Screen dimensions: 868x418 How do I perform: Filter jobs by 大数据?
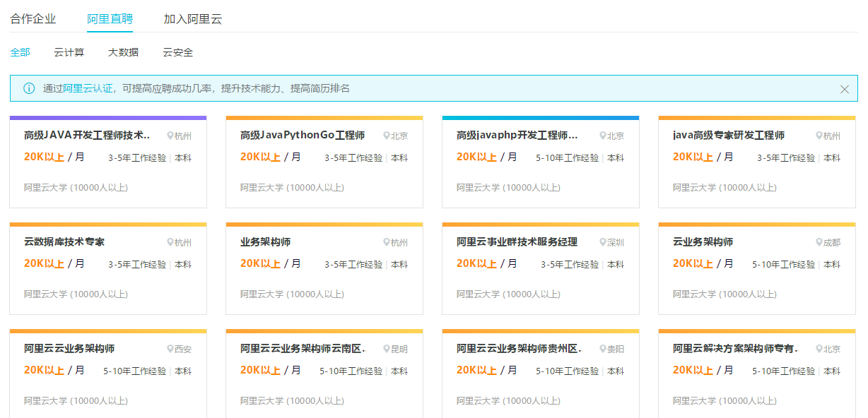coord(124,52)
